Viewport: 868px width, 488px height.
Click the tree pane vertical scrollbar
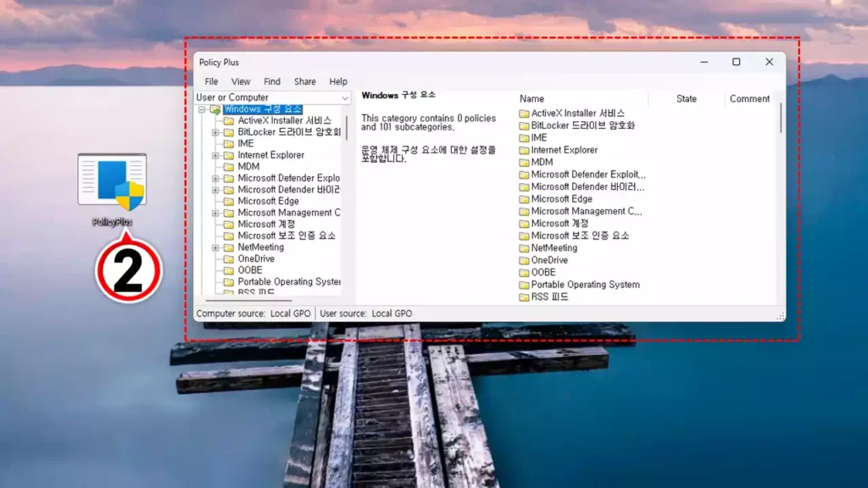(x=347, y=127)
